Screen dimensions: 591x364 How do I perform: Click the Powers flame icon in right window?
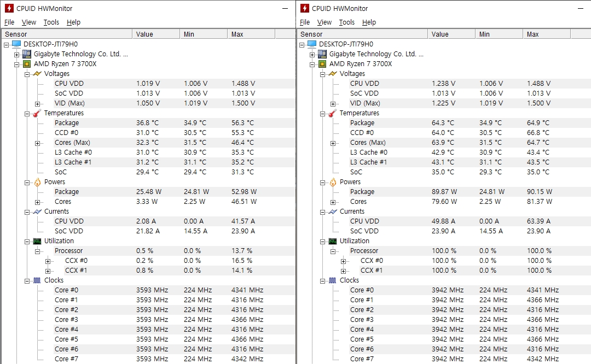click(333, 182)
